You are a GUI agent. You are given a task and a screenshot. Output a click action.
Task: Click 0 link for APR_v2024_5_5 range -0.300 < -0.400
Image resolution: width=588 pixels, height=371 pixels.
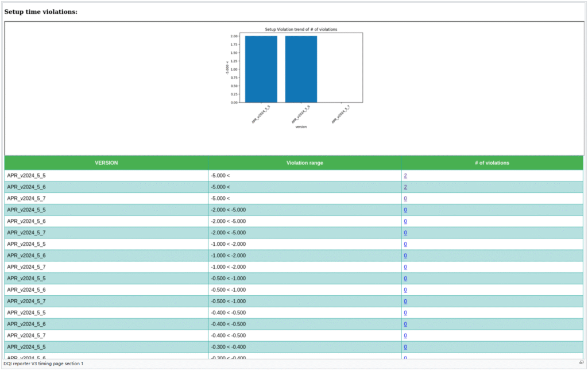[405, 347]
